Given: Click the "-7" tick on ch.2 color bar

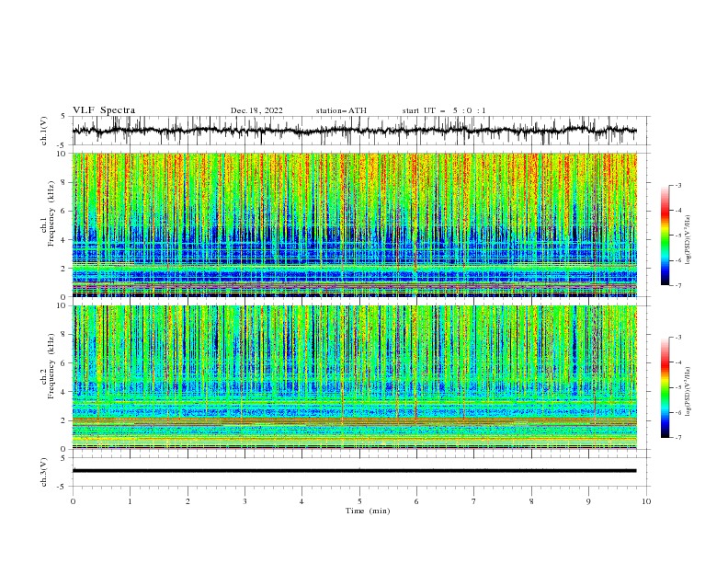Looking at the screenshot, I should coord(677,438).
